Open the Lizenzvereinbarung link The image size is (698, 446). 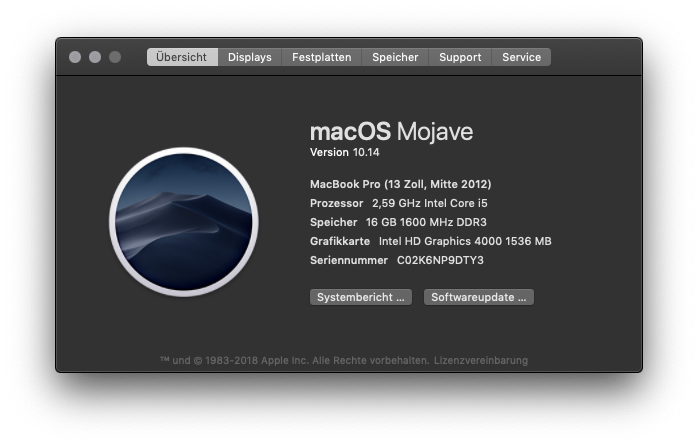[481, 360]
